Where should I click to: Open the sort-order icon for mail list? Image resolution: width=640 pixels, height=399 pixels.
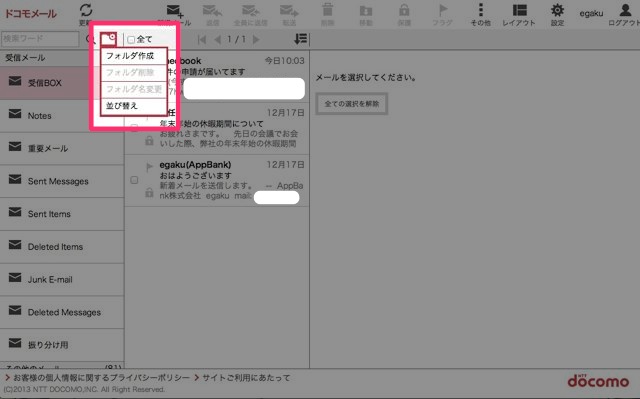300,39
